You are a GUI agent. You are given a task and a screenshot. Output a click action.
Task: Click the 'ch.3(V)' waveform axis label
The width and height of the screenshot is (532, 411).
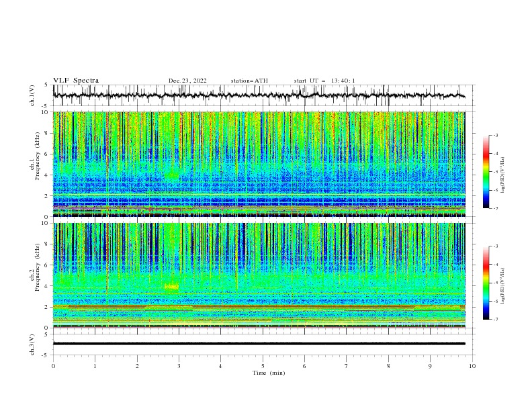[32, 345]
